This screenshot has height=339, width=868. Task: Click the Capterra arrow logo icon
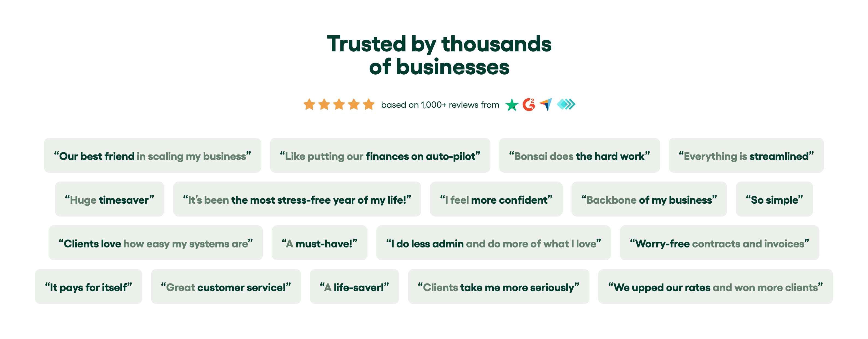click(x=546, y=104)
